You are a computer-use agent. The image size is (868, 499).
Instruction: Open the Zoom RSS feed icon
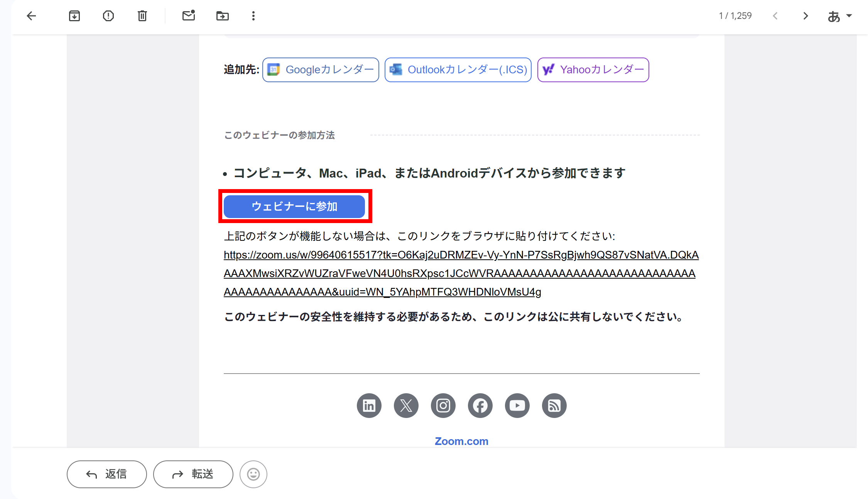tap(554, 406)
